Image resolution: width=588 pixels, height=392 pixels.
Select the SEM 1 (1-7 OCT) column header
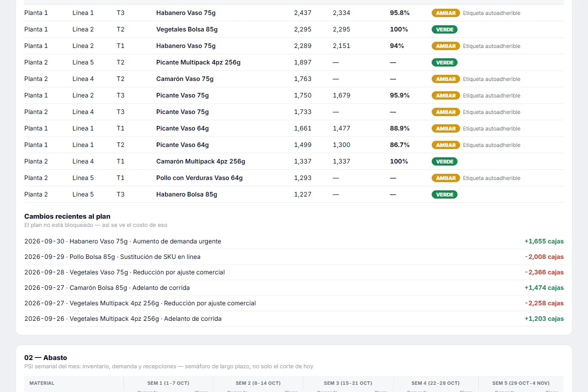tap(168, 383)
